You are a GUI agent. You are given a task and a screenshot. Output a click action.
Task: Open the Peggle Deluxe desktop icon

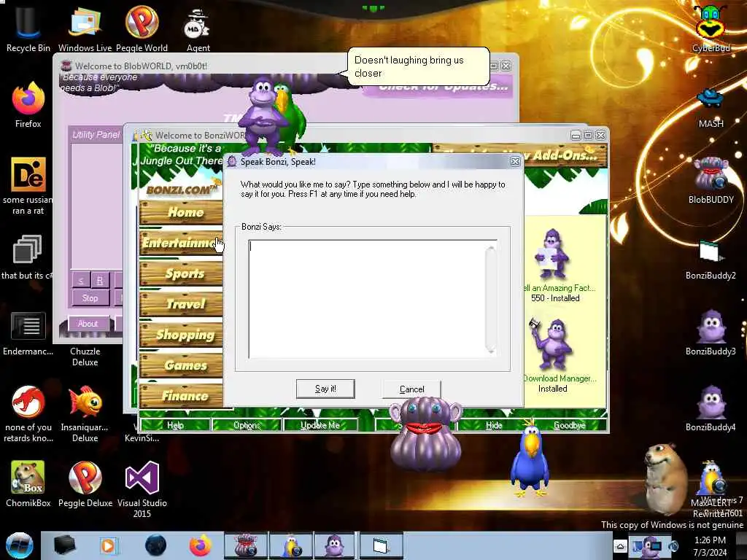pyautogui.click(x=85, y=483)
